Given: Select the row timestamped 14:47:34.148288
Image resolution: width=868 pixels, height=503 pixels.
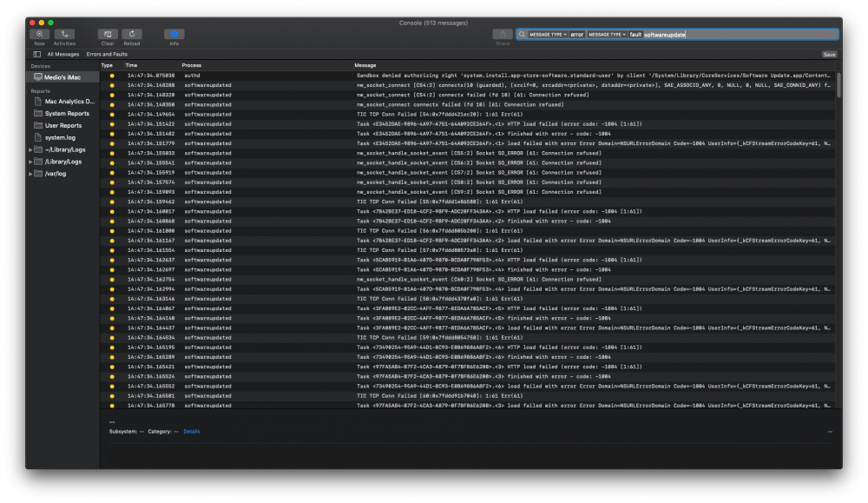Looking at the screenshot, I should point(468,85).
